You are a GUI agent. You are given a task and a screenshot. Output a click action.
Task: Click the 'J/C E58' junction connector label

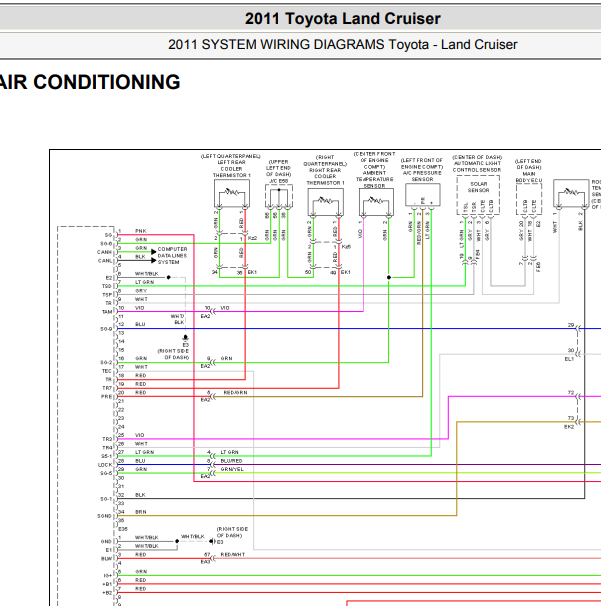point(278,181)
